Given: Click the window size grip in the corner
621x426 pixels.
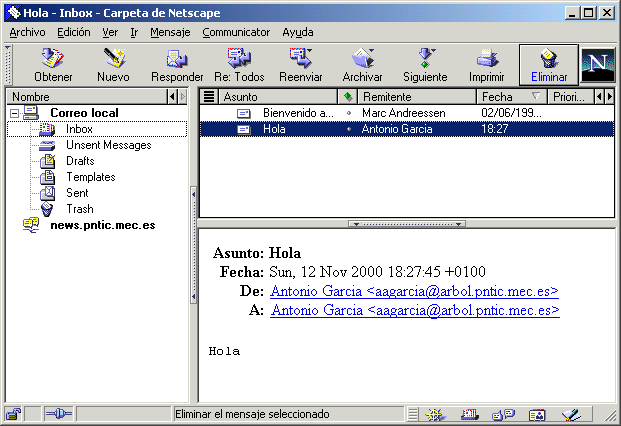Looking at the screenshot, I should [x=610, y=415].
